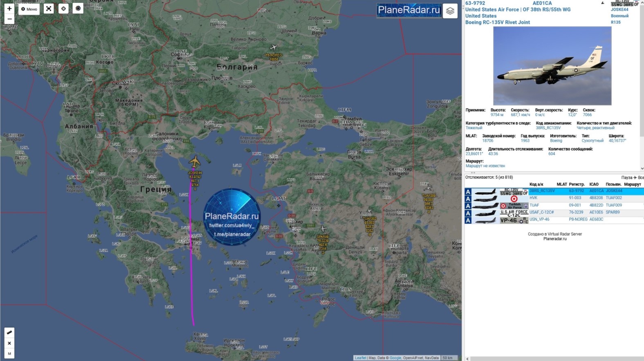The image size is (644, 361).
Task: Click the message count 604
Action: [552, 154]
